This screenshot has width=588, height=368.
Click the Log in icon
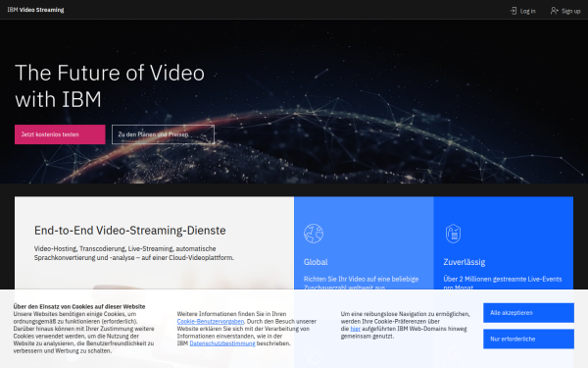point(514,11)
